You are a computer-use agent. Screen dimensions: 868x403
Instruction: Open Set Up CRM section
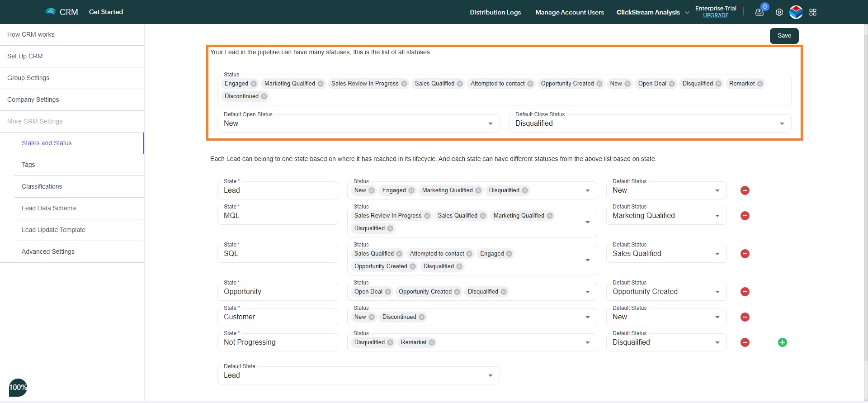[x=72, y=56]
